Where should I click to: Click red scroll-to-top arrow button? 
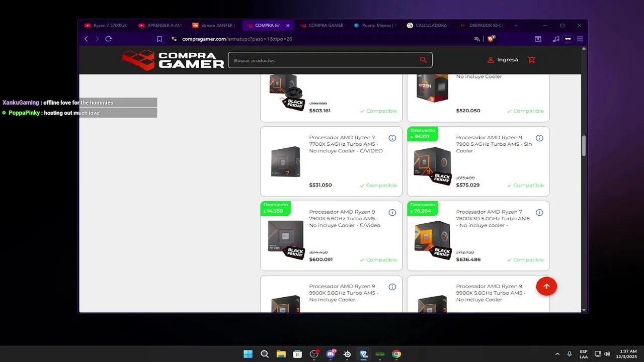(546, 287)
